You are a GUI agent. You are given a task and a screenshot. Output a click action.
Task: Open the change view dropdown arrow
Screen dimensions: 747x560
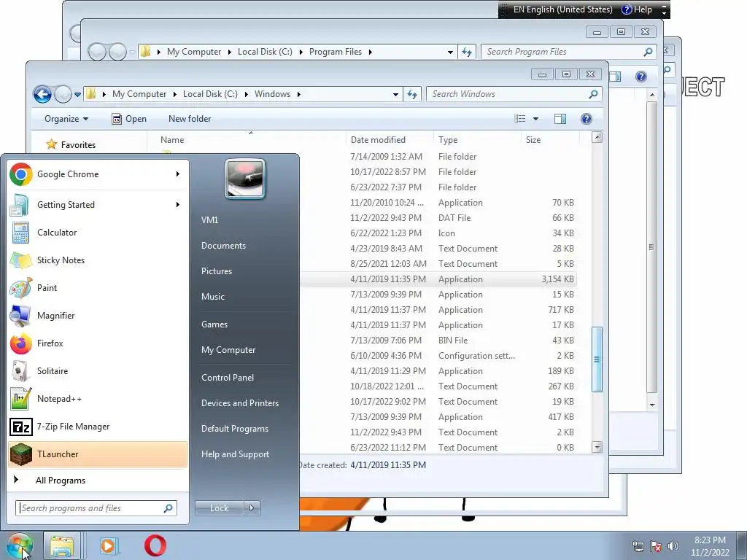coord(535,119)
